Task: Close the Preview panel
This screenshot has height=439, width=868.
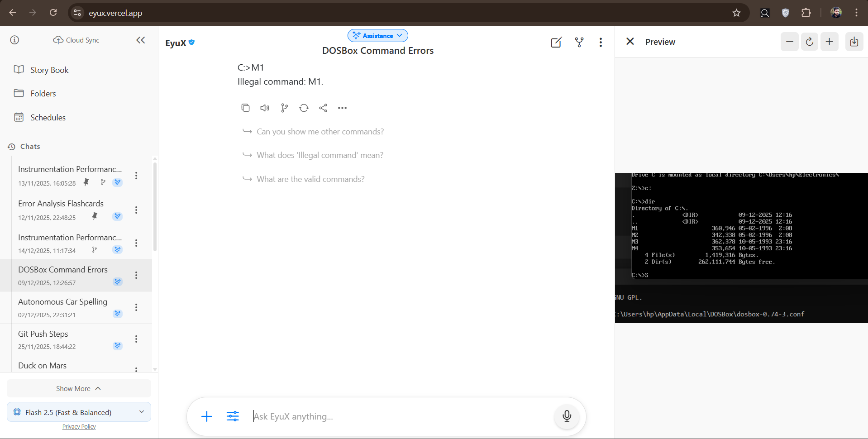Action: [x=630, y=42]
